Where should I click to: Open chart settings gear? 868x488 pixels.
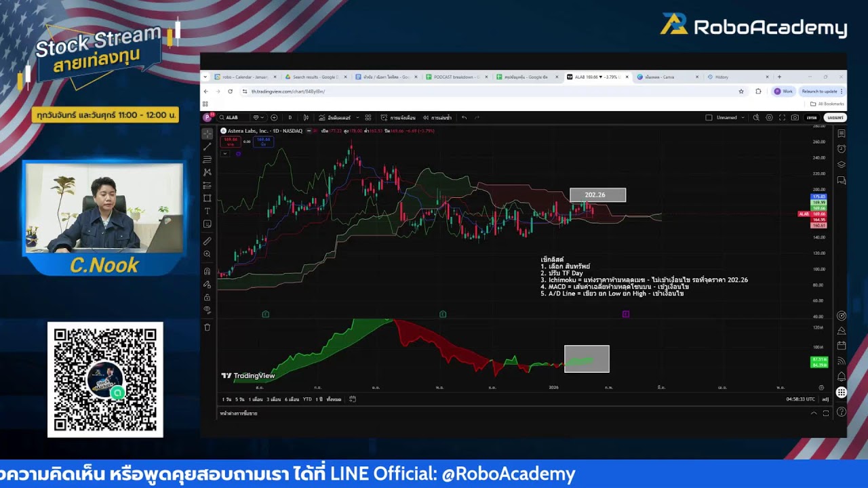point(769,118)
